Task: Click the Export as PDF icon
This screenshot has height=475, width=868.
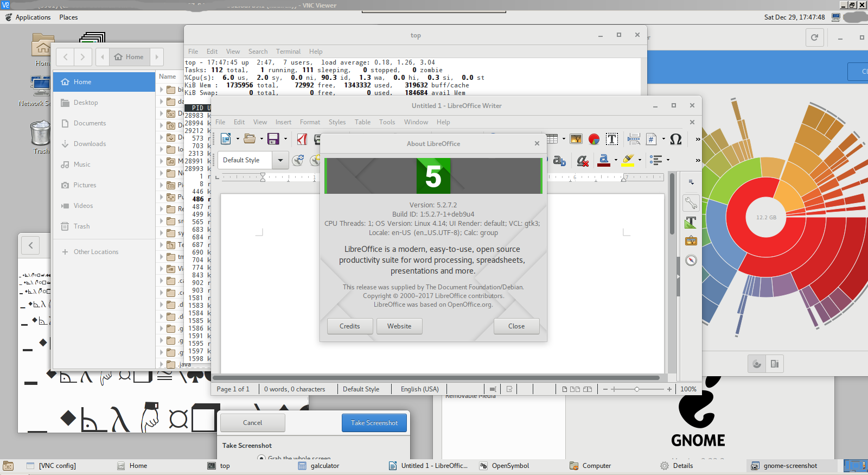Action: coord(302,140)
